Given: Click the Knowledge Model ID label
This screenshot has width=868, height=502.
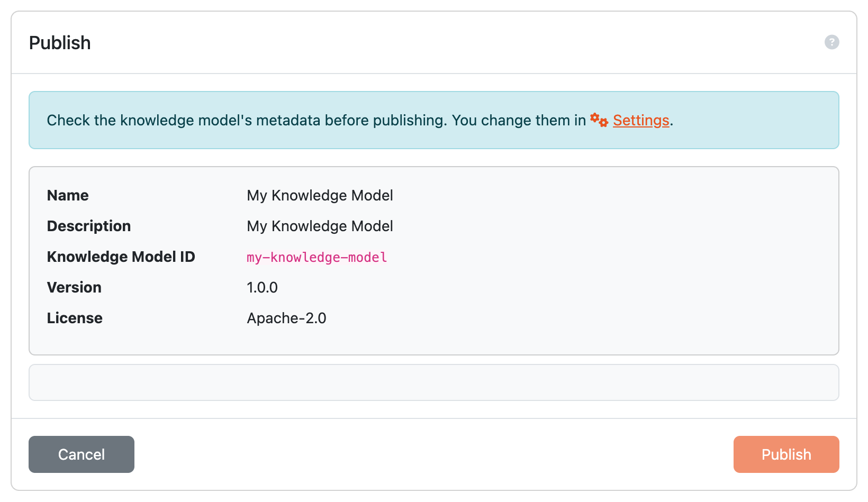Looking at the screenshot, I should (x=121, y=257).
